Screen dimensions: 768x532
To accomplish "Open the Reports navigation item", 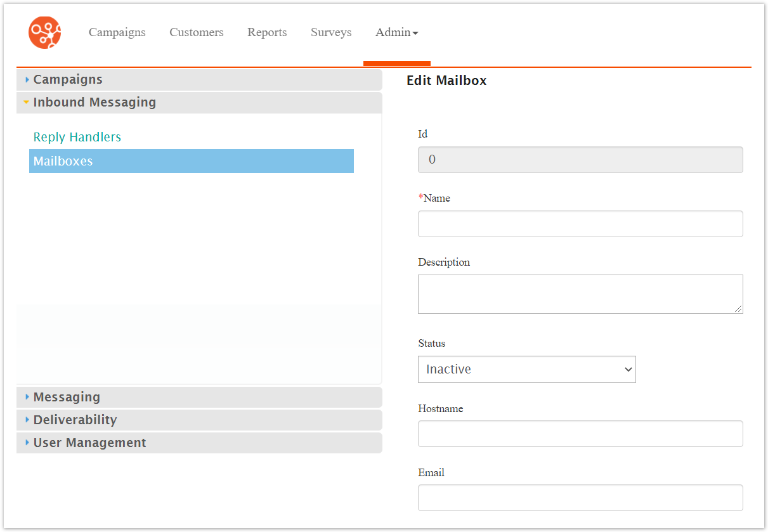I will coord(267,32).
